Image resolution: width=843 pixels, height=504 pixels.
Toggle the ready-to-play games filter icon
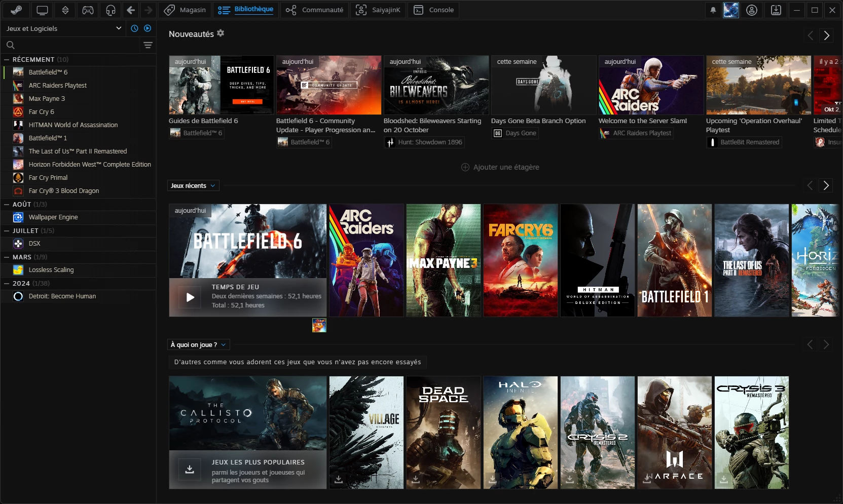pos(148,28)
